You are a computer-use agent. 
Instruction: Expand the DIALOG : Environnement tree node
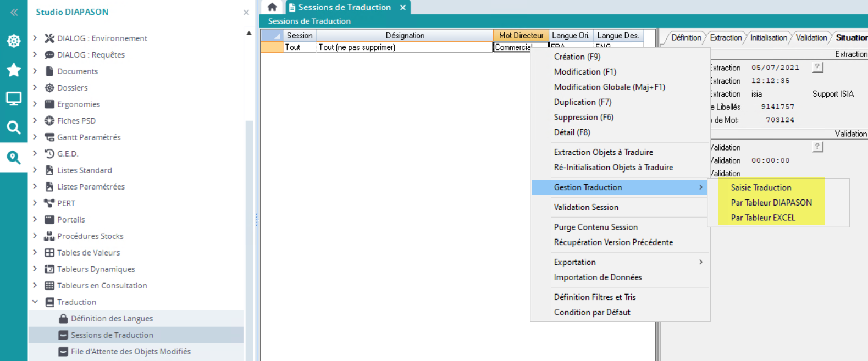click(x=35, y=38)
